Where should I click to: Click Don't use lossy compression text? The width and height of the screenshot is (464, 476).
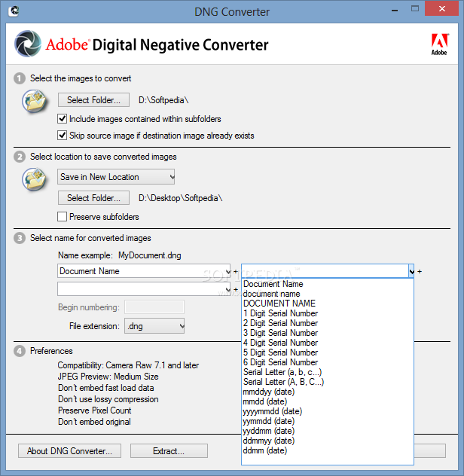pyautogui.click(x=108, y=399)
